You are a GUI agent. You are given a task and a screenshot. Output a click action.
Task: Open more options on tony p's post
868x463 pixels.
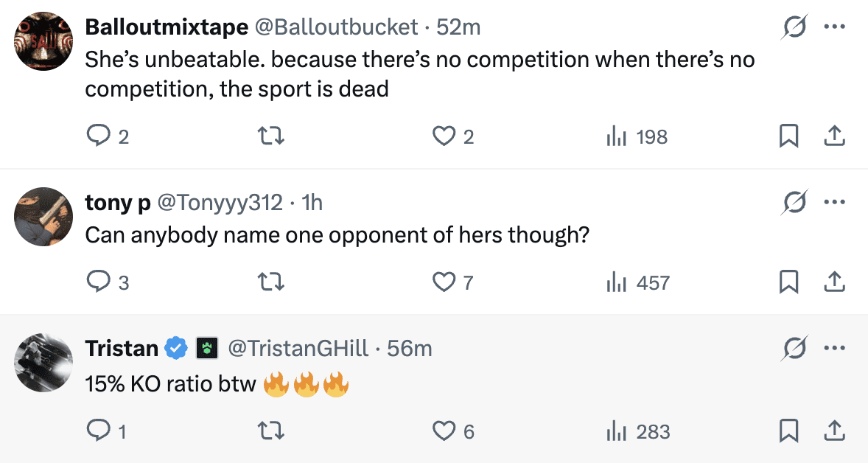(x=833, y=202)
